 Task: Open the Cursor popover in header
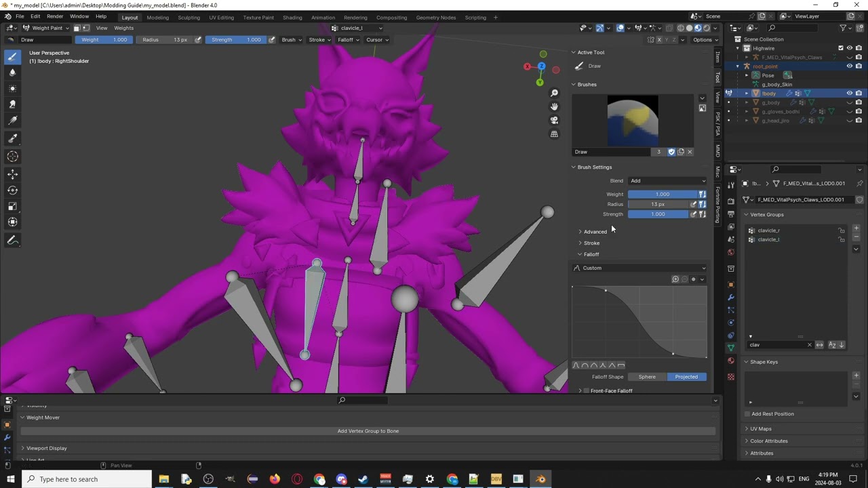[x=377, y=39]
